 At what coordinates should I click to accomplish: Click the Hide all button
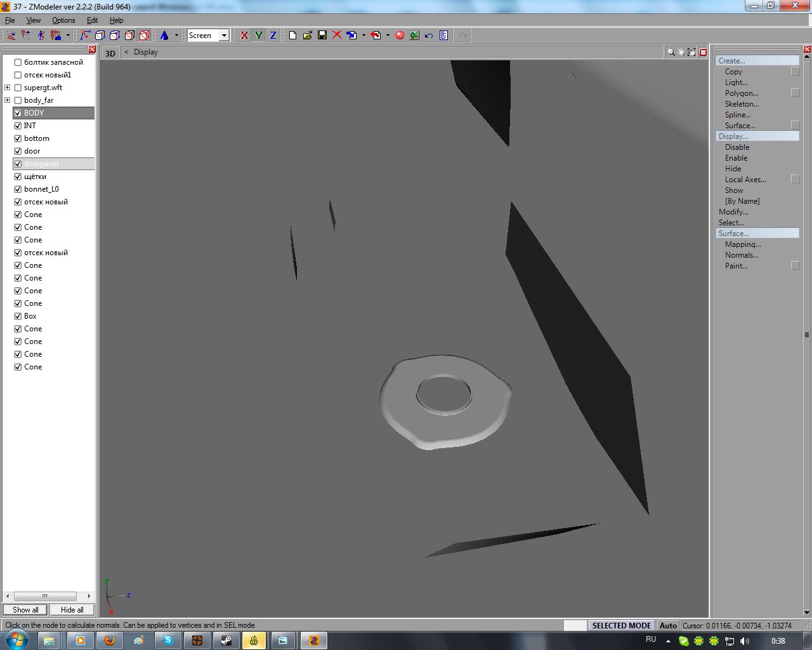[72, 610]
